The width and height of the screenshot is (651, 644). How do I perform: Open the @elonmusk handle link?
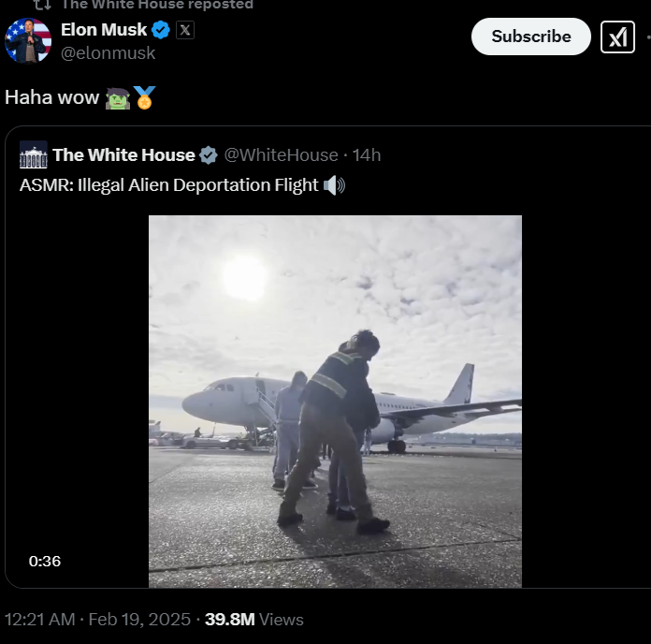pyautogui.click(x=108, y=53)
